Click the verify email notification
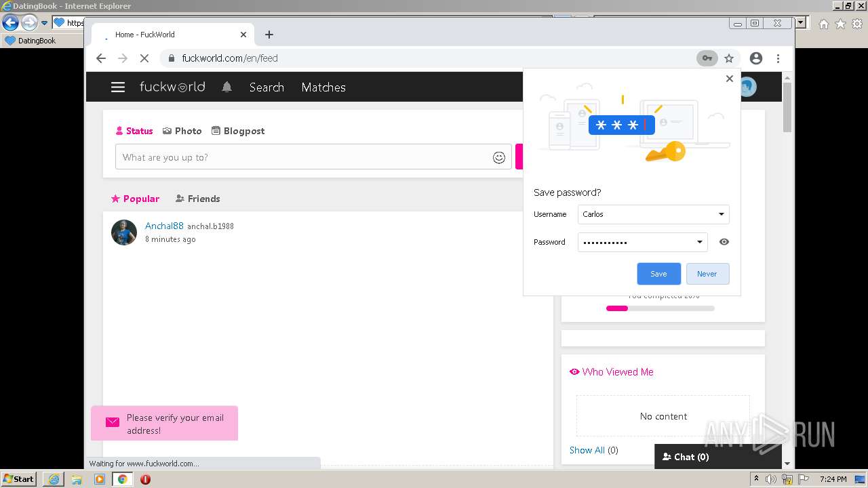 click(165, 424)
